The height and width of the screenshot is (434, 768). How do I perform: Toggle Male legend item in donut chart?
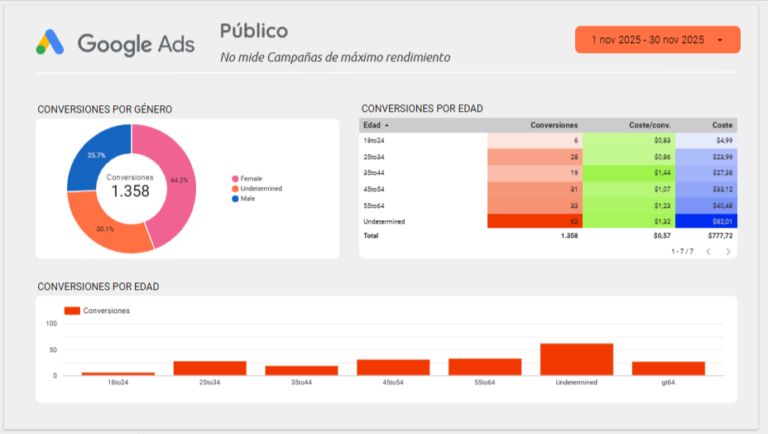pos(246,198)
